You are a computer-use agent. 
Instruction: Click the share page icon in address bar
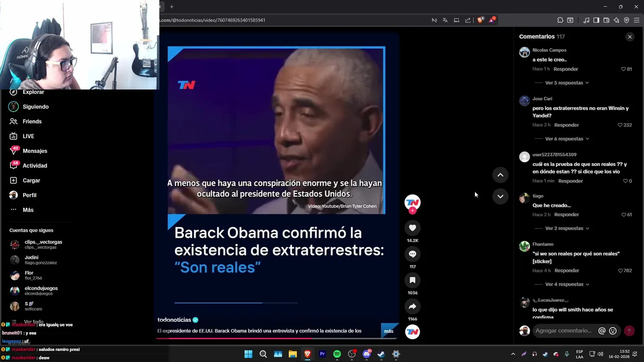click(468, 20)
